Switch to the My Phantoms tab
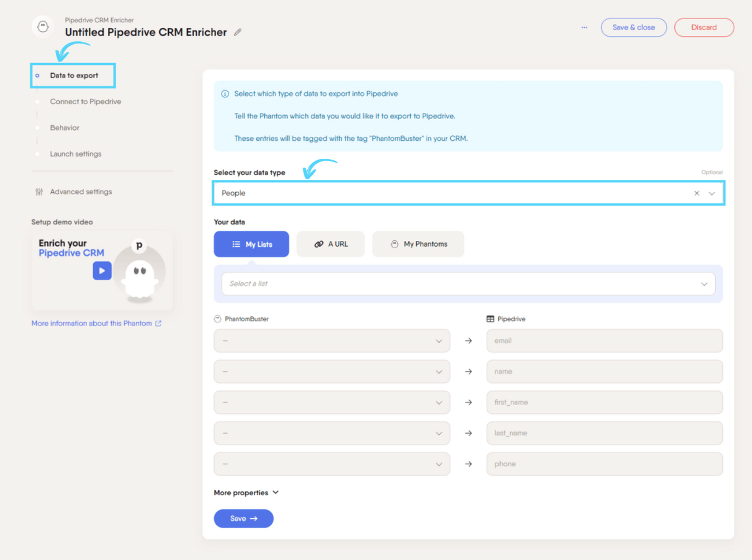This screenshot has height=560, width=752. pyautogui.click(x=418, y=244)
